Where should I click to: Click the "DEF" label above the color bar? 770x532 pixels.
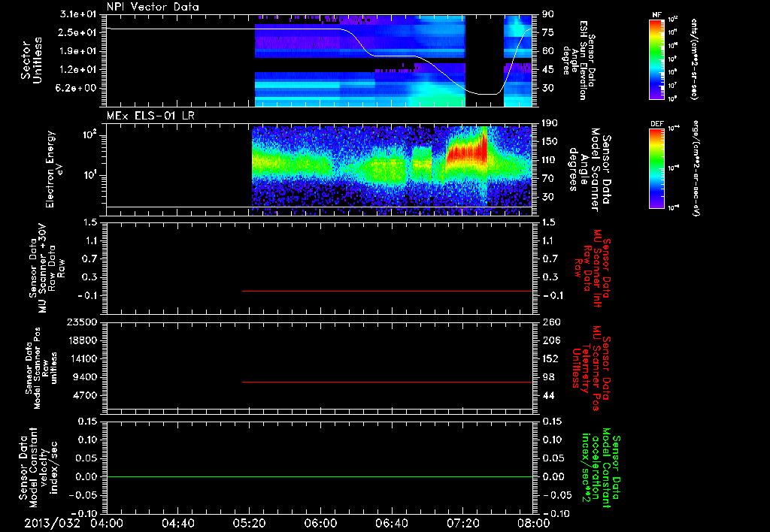pyautogui.click(x=657, y=124)
